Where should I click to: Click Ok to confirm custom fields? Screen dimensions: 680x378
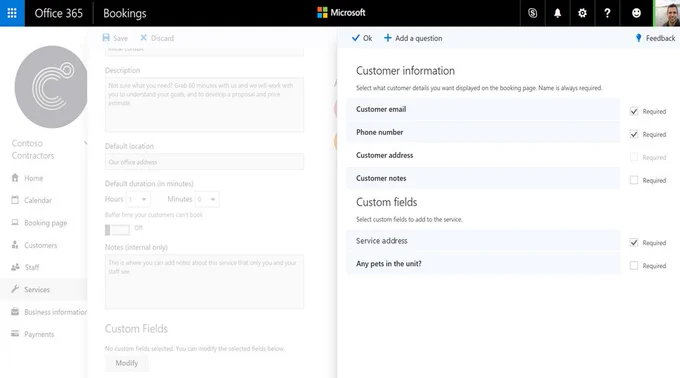(x=362, y=38)
